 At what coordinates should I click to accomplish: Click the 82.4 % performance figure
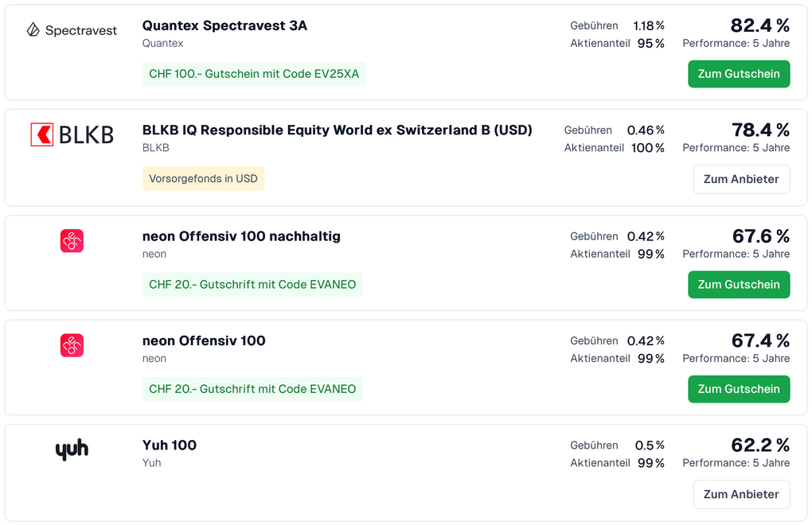click(759, 25)
